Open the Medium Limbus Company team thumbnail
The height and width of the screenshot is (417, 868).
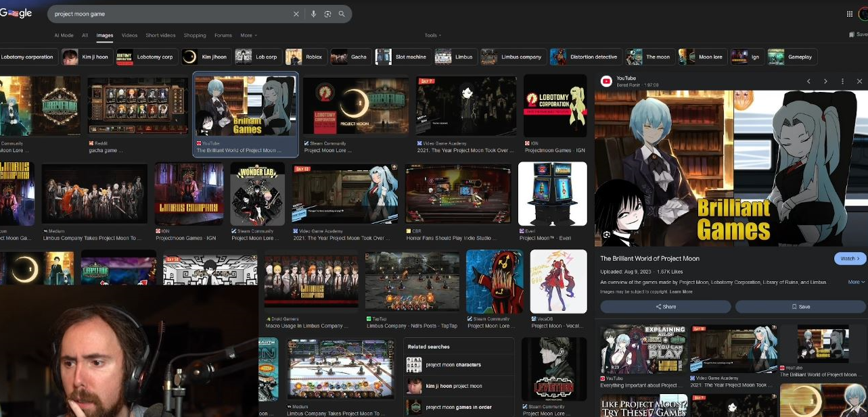coord(95,194)
